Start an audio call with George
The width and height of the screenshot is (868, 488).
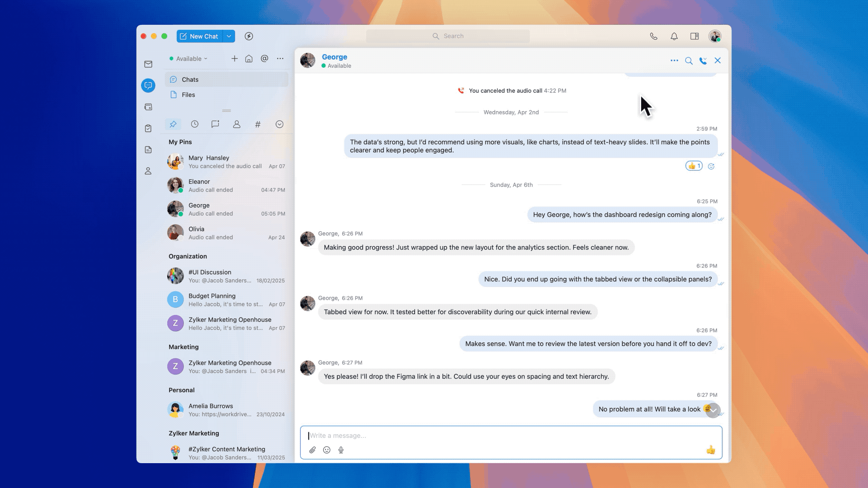pyautogui.click(x=703, y=61)
